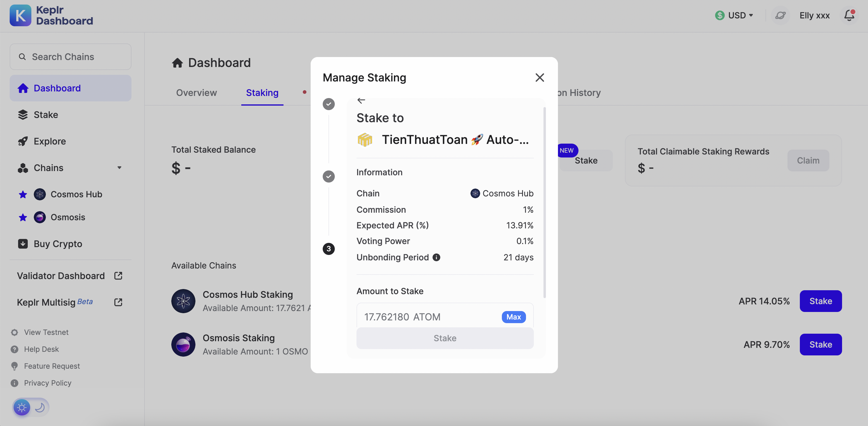
Task: Click the Cosmos Hub Staking logo
Action: [x=183, y=301]
